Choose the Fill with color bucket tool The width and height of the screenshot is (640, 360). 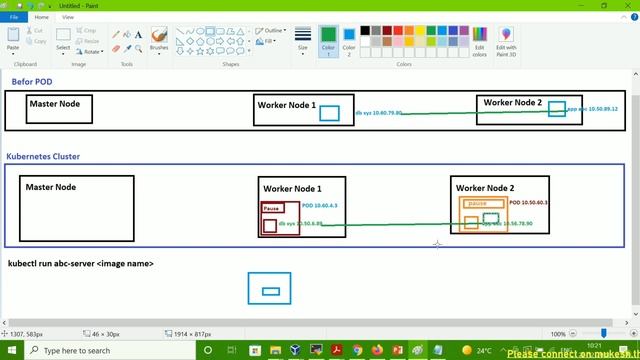(x=127, y=35)
